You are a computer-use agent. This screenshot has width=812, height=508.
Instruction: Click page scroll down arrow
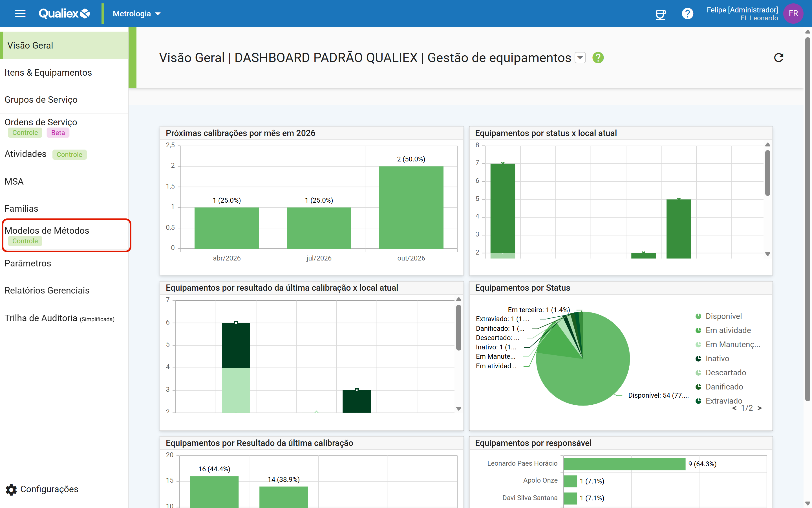(x=808, y=503)
